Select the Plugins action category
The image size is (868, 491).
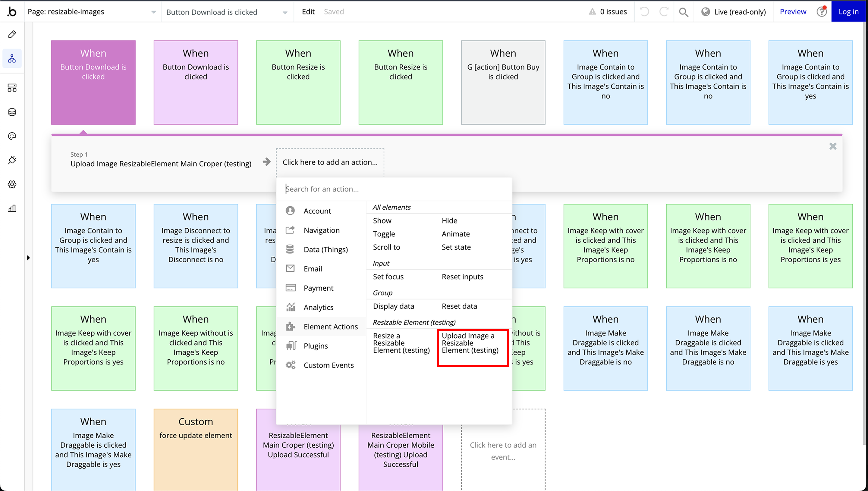pos(316,346)
